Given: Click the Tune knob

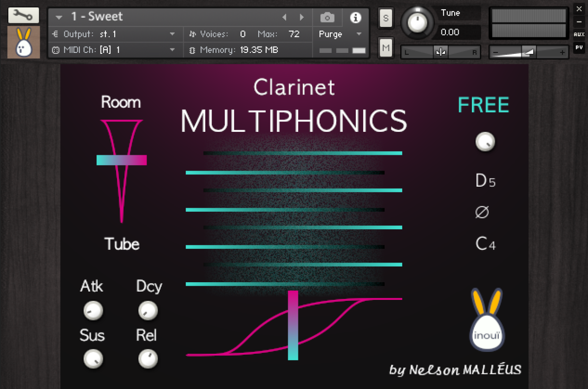Looking at the screenshot, I should click(x=417, y=22).
